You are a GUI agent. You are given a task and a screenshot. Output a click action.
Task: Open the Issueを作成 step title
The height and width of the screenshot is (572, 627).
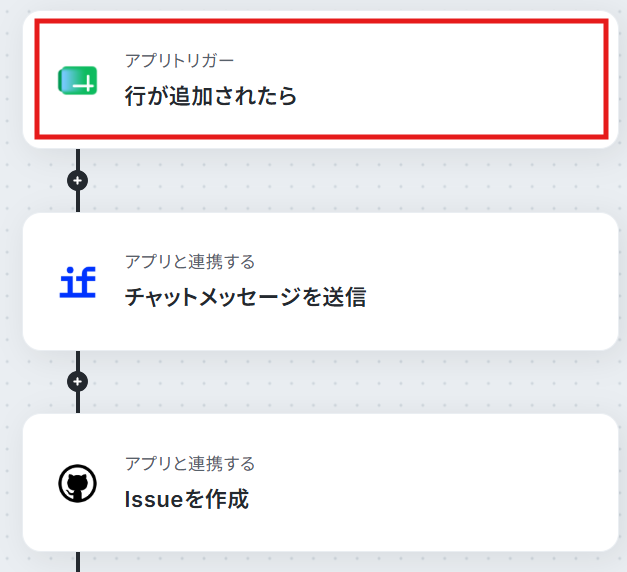[x=187, y=499]
